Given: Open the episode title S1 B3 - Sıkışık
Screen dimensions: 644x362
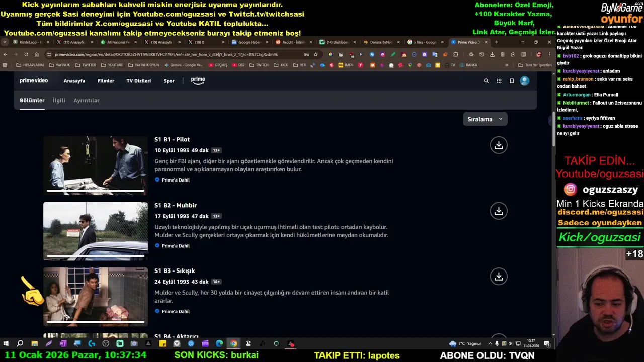Looking at the screenshot, I should point(175,270).
